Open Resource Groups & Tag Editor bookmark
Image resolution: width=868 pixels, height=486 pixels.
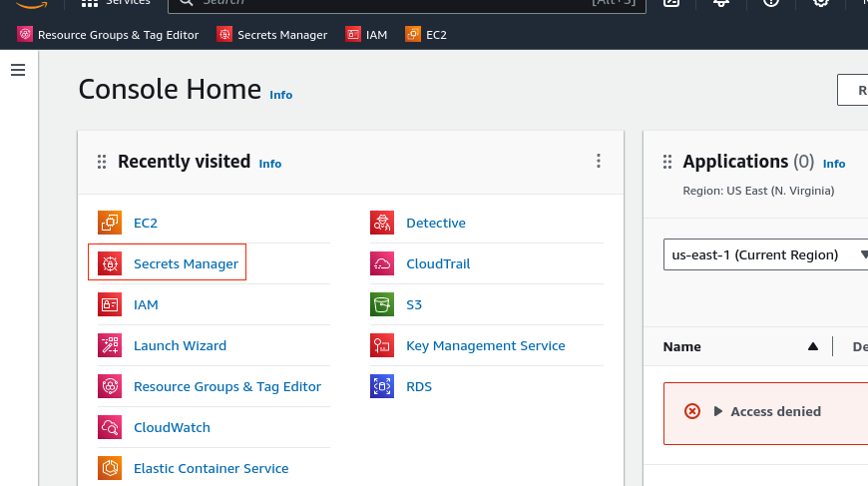[108, 35]
